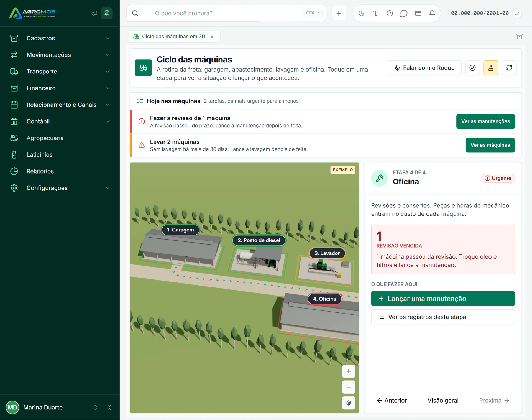Click 'Ver as máquinas' button
532x420 pixels.
[490, 145]
